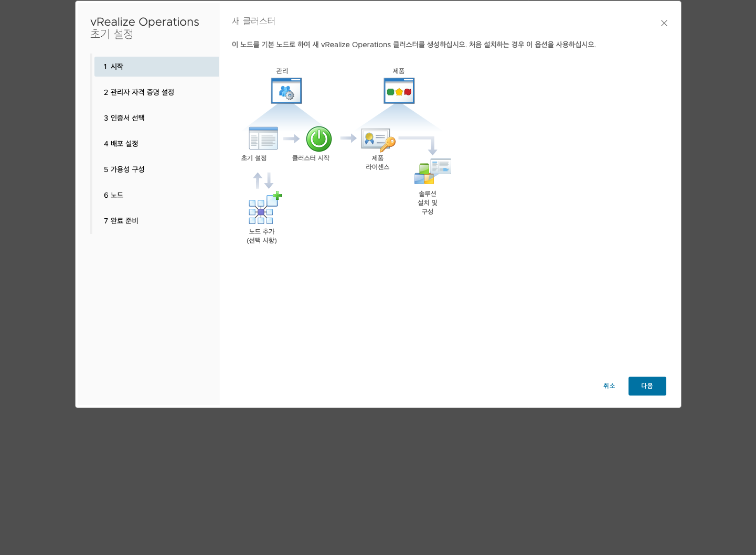Viewport: 756px width, 555px height.
Task: Click the 제품 label above the status icon
Action: pos(399,71)
